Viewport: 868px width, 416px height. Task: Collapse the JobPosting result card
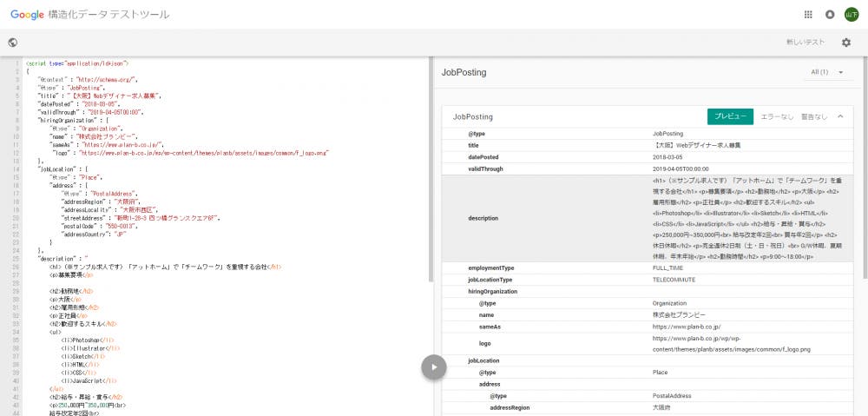(x=840, y=116)
